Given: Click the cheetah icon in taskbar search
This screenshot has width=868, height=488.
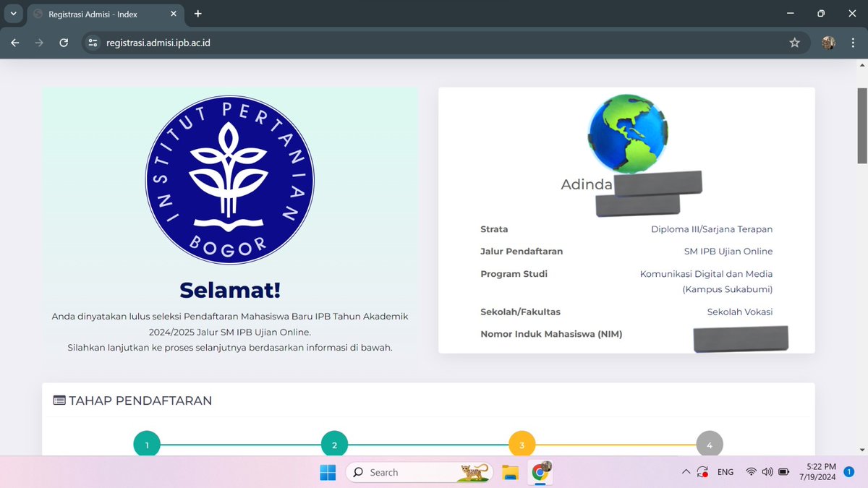Looking at the screenshot, I should (475, 473).
